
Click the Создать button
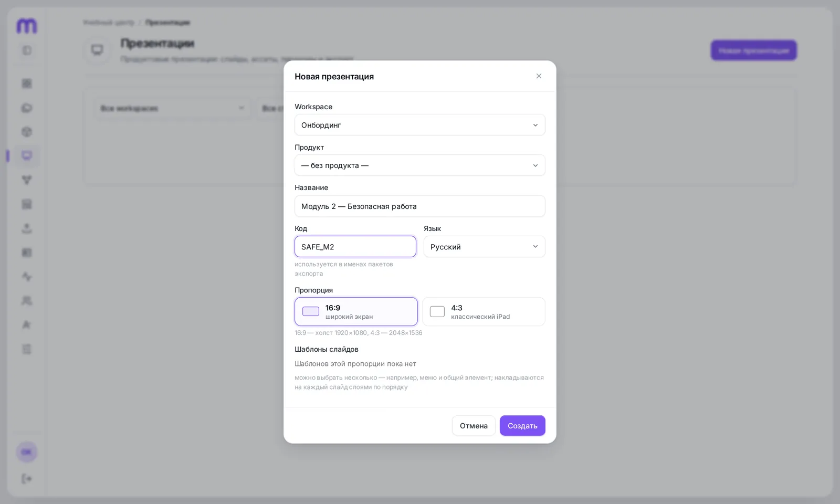pos(522,426)
